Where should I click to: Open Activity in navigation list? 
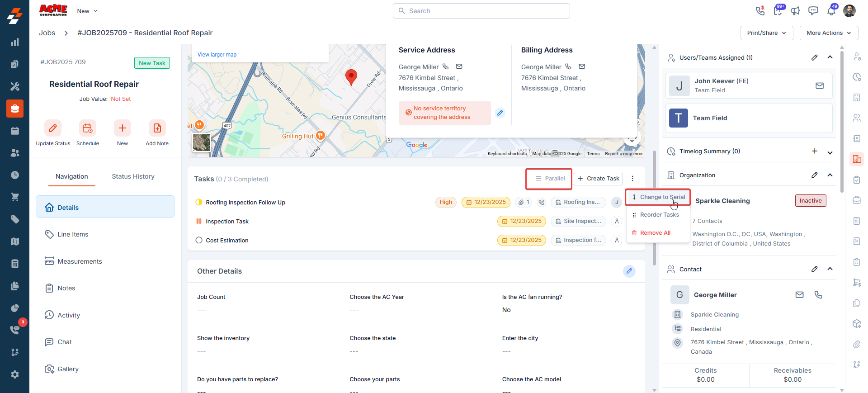click(x=105, y=315)
